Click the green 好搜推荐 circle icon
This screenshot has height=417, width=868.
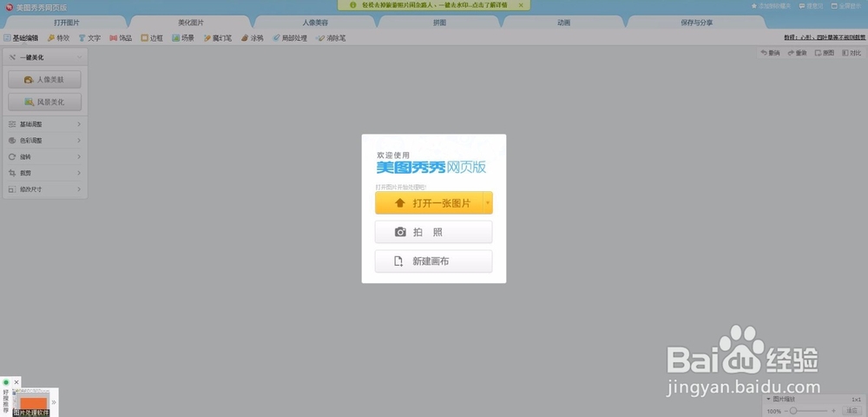tap(6, 382)
